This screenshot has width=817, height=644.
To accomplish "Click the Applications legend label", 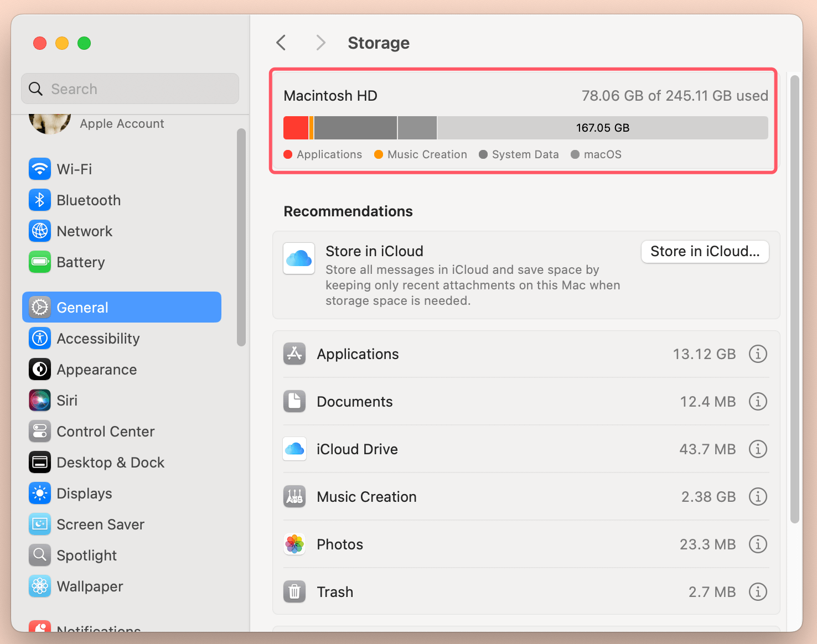I will 329,154.
